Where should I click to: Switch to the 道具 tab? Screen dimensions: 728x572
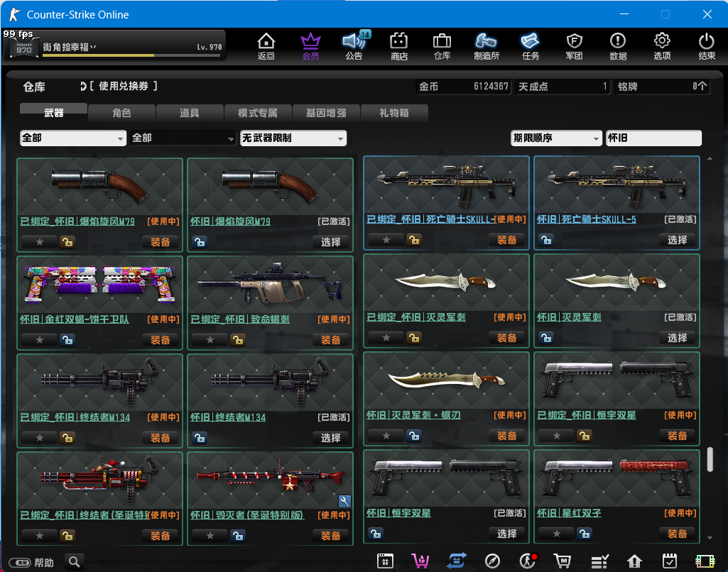190,113
